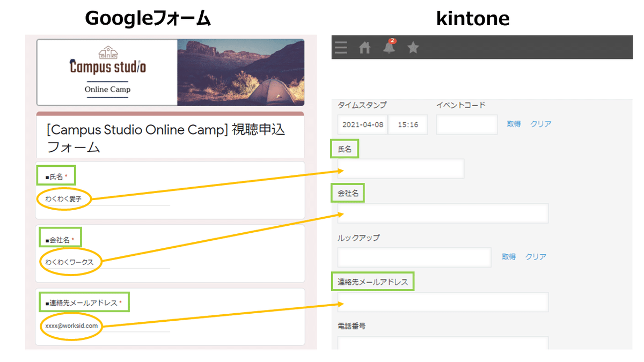644x362 pixels.
Task: Open kintone notifications bell icon
Action: [x=390, y=47]
